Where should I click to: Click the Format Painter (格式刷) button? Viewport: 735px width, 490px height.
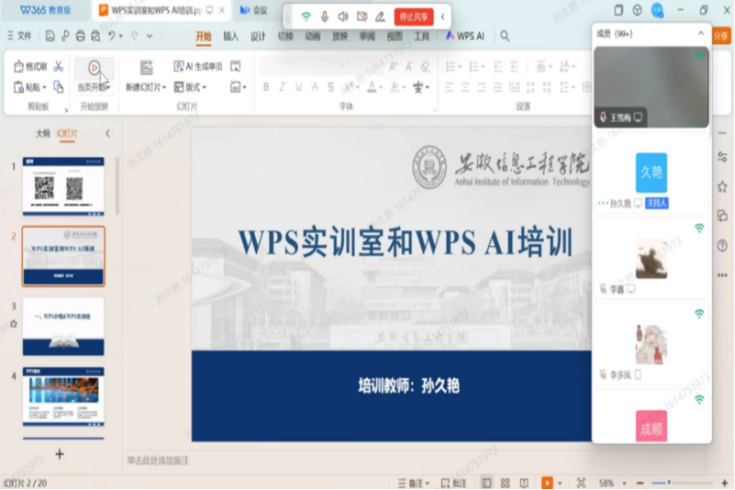(x=31, y=67)
